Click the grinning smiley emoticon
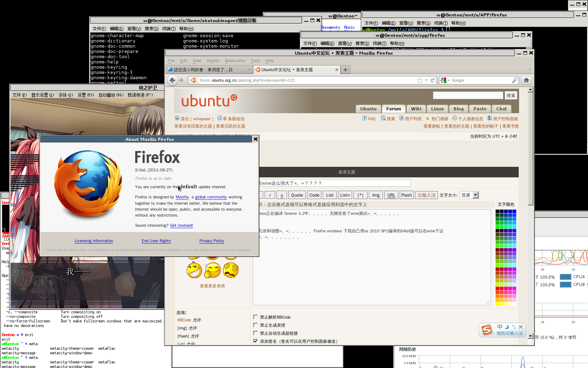 (194, 271)
